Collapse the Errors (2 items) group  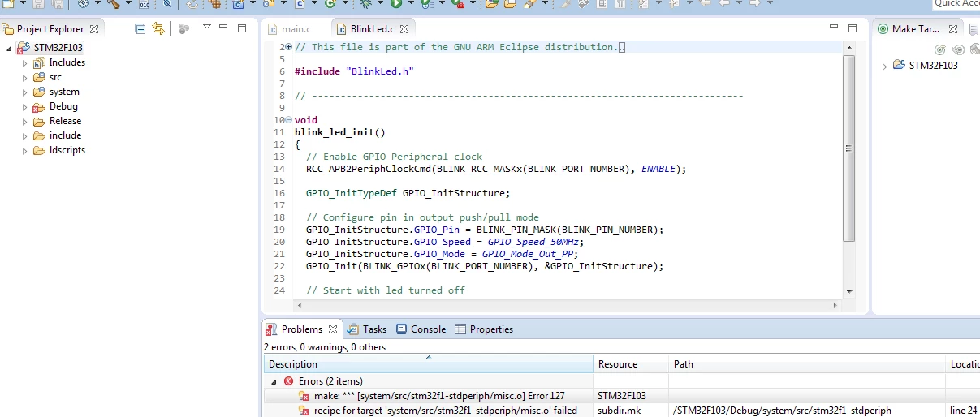pyautogui.click(x=273, y=381)
